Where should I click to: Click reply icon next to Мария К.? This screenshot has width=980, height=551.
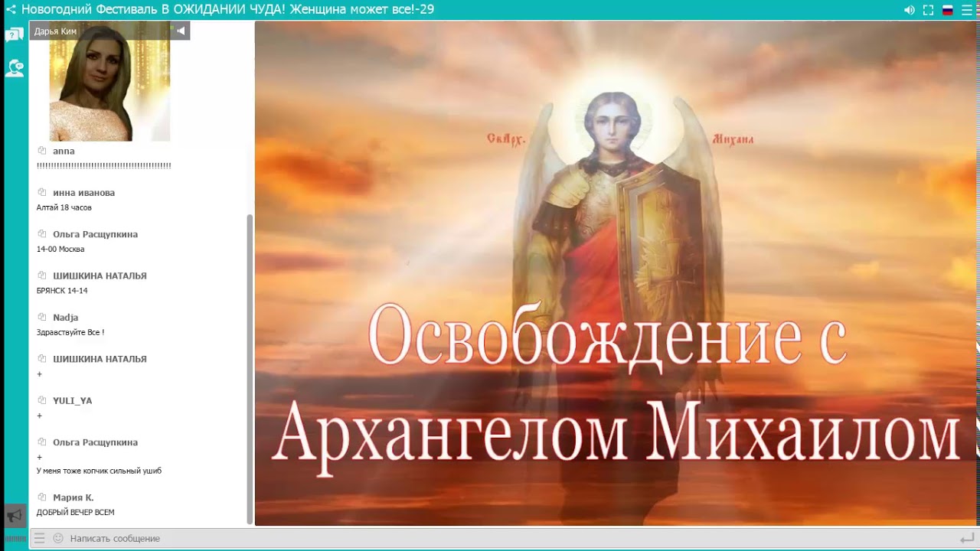[x=42, y=497]
